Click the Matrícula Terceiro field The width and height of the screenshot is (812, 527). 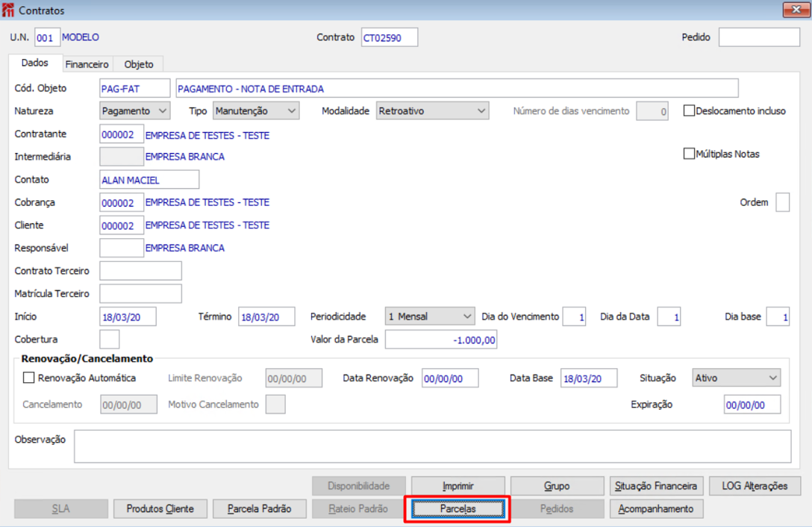coord(140,294)
